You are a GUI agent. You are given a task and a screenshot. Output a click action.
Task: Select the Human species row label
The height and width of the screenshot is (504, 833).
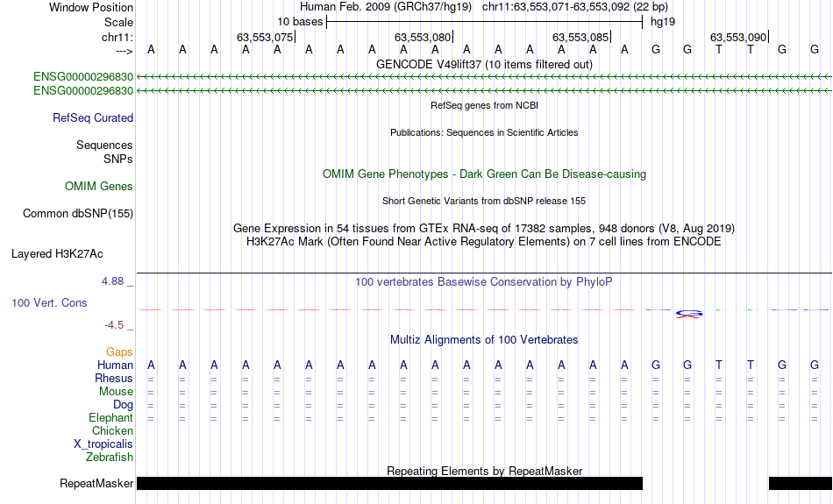tap(115, 365)
